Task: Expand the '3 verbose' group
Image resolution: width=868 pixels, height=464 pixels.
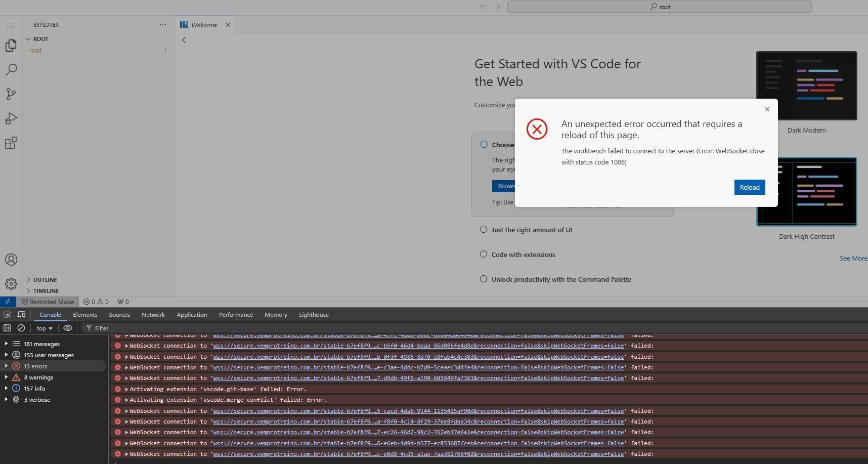Action: coord(6,400)
